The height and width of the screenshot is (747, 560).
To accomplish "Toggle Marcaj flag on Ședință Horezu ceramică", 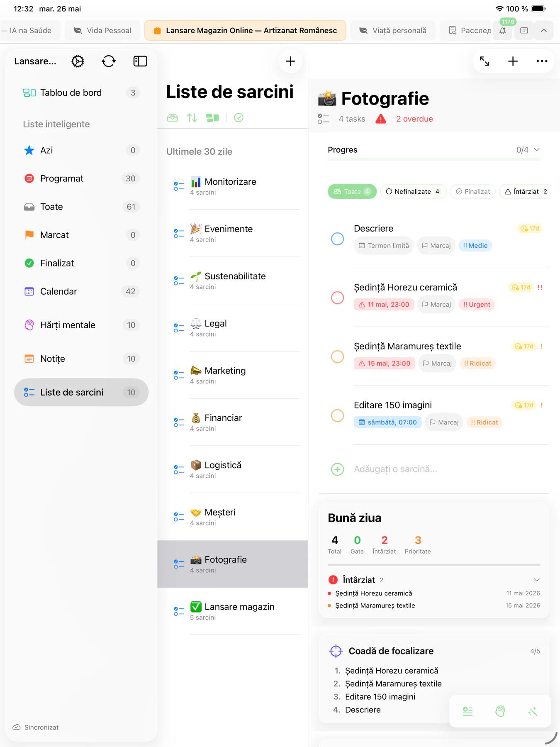I will [436, 305].
